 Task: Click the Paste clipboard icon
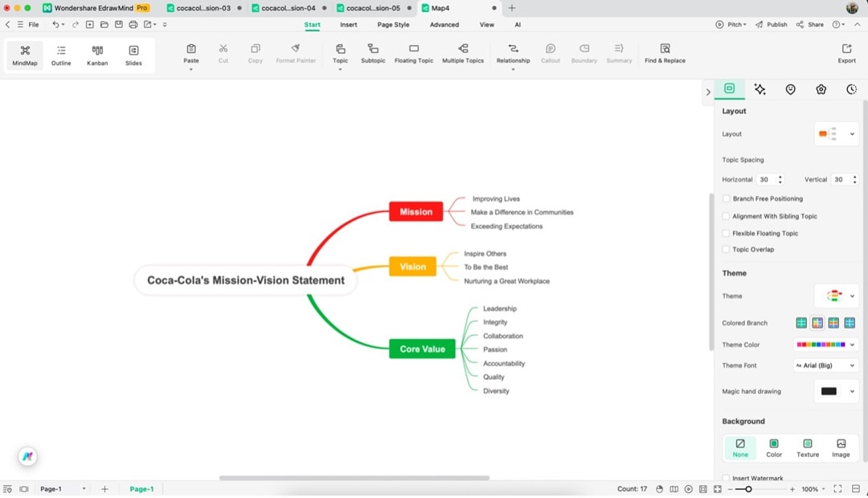(191, 49)
